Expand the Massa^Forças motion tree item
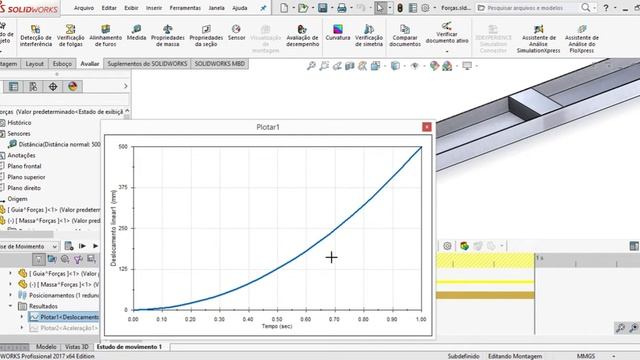 pos(11,284)
